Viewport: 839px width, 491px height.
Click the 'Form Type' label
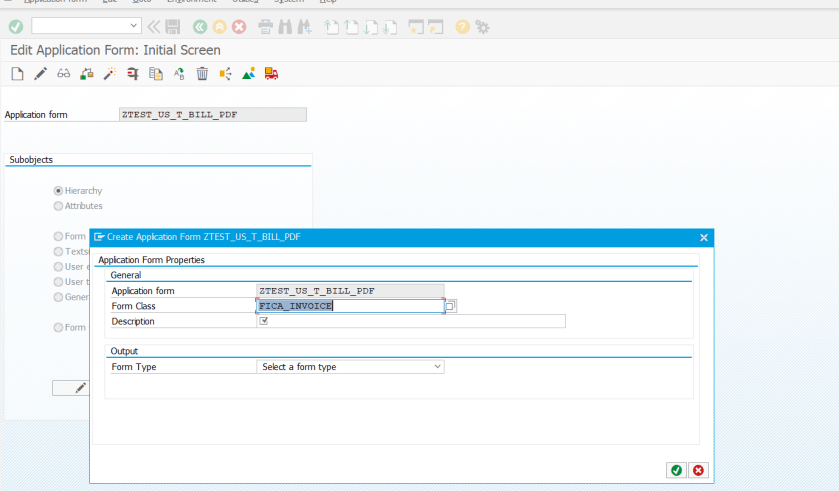(134, 367)
